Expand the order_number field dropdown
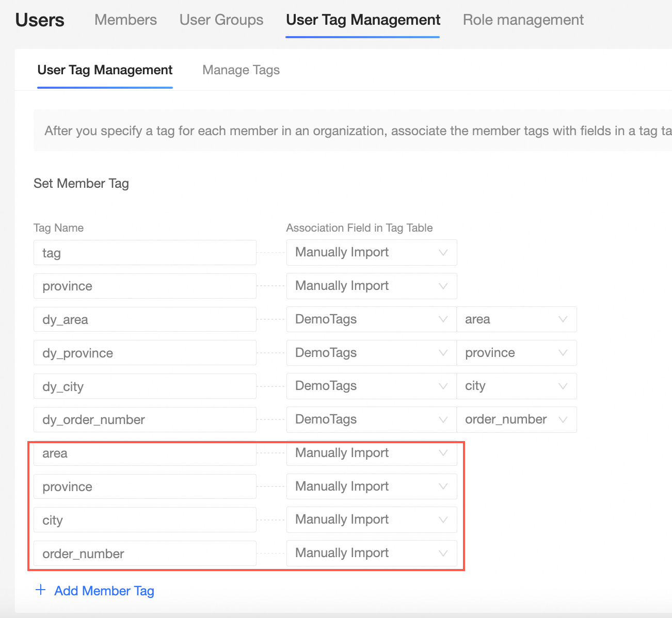The height and width of the screenshot is (618, 672). (516, 419)
